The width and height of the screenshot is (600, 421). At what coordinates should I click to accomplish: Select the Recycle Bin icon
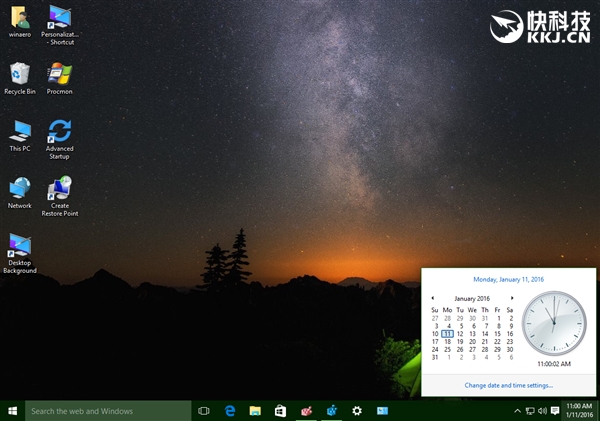point(20,78)
